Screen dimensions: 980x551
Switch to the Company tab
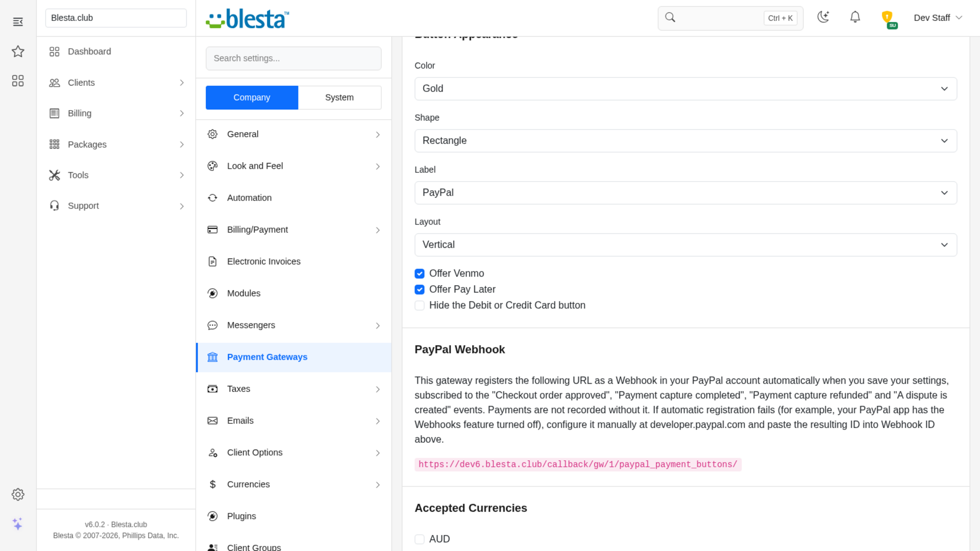click(252, 97)
